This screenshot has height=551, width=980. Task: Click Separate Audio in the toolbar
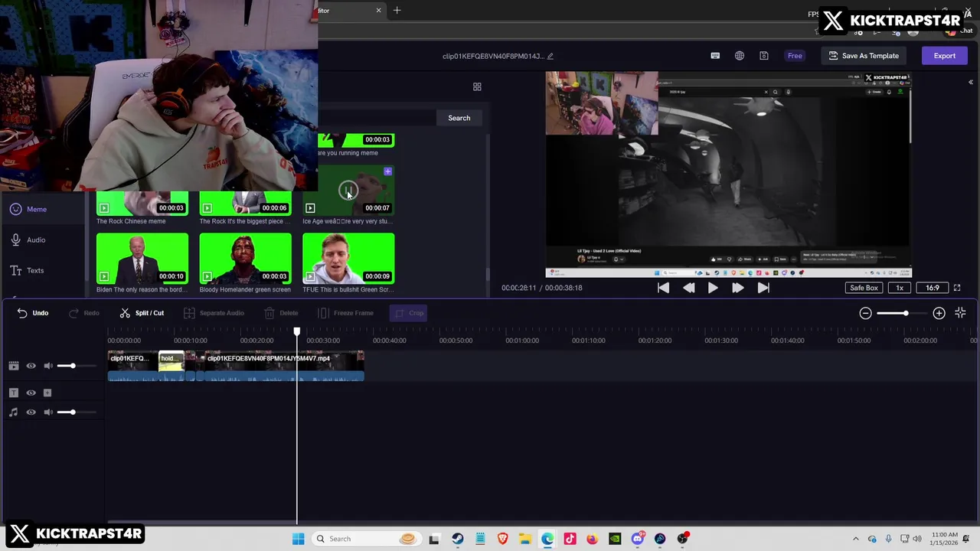pyautogui.click(x=214, y=313)
